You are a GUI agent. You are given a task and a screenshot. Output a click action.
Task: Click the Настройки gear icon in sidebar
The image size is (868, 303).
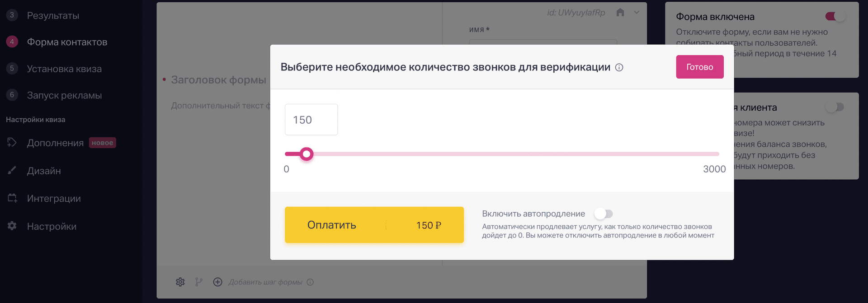point(12,226)
